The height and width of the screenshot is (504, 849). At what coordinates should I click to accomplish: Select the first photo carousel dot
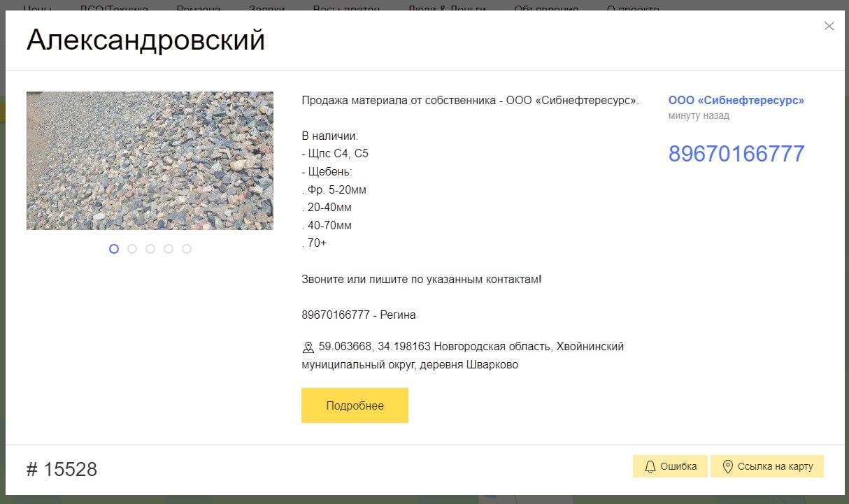point(114,249)
